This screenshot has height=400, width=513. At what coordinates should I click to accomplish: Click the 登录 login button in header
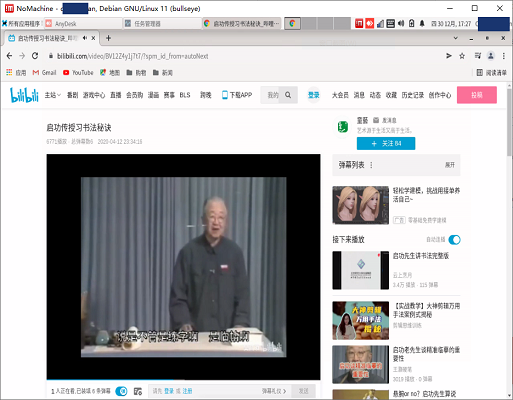click(x=314, y=95)
